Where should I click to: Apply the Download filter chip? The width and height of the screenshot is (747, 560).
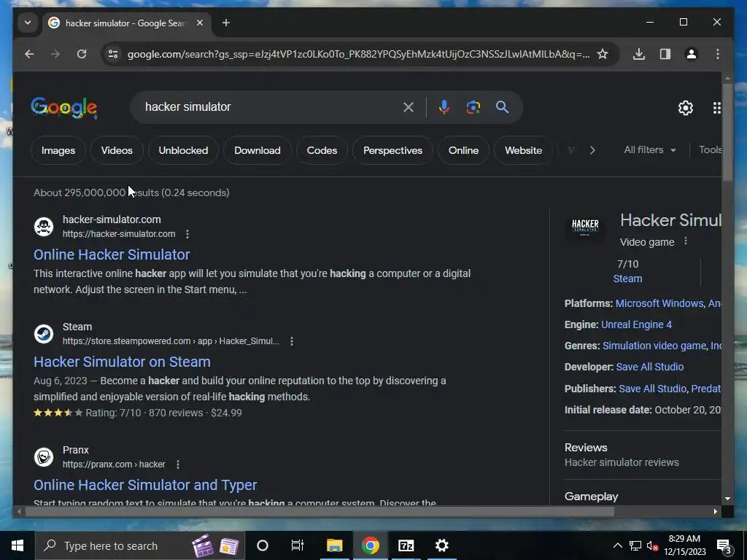pyautogui.click(x=258, y=150)
